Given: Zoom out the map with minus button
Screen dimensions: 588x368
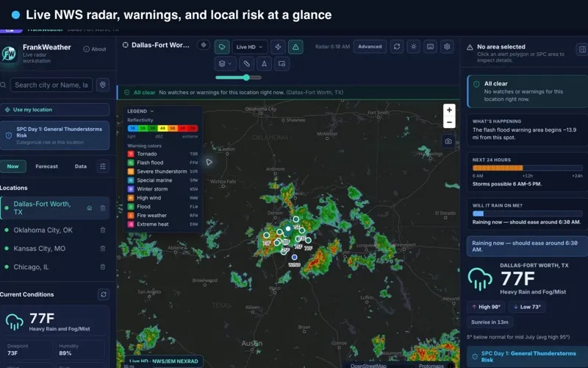Looking at the screenshot, I should [x=449, y=122].
